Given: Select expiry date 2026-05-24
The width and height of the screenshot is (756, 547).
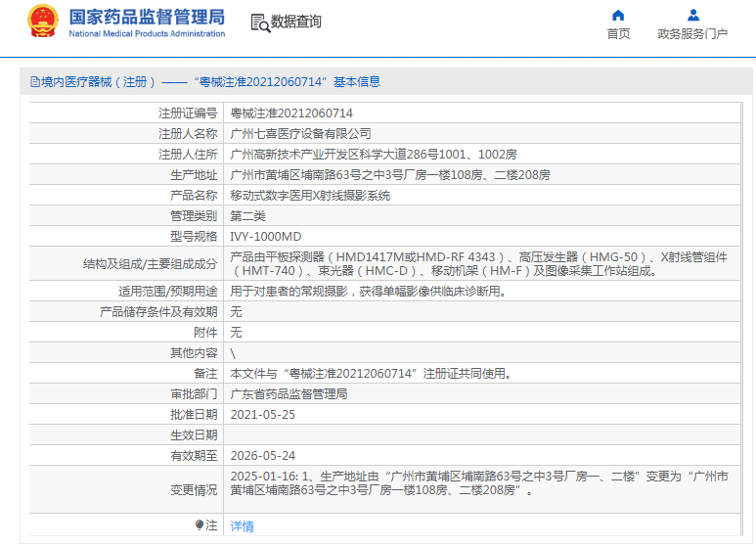Looking at the screenshot, I should pos(263,456).
